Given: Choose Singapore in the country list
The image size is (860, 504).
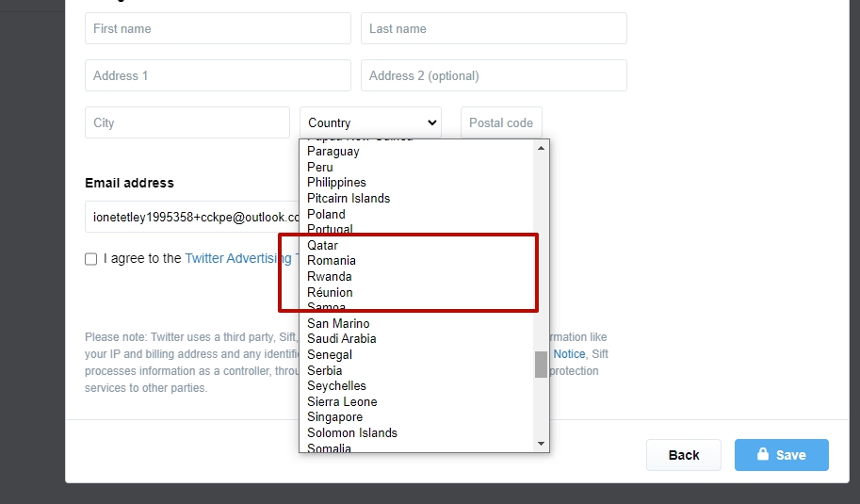Looking at the screenshot, I should (417, 417).
